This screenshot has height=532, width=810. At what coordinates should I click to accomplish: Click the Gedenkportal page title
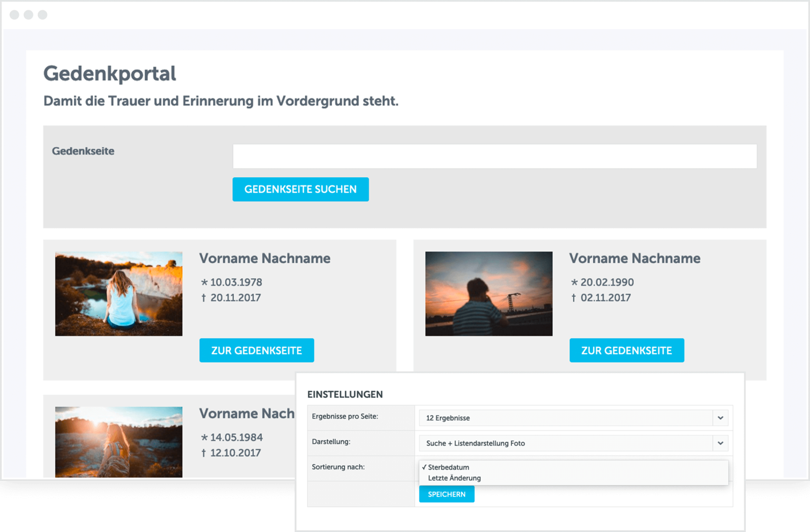(109, 74)
